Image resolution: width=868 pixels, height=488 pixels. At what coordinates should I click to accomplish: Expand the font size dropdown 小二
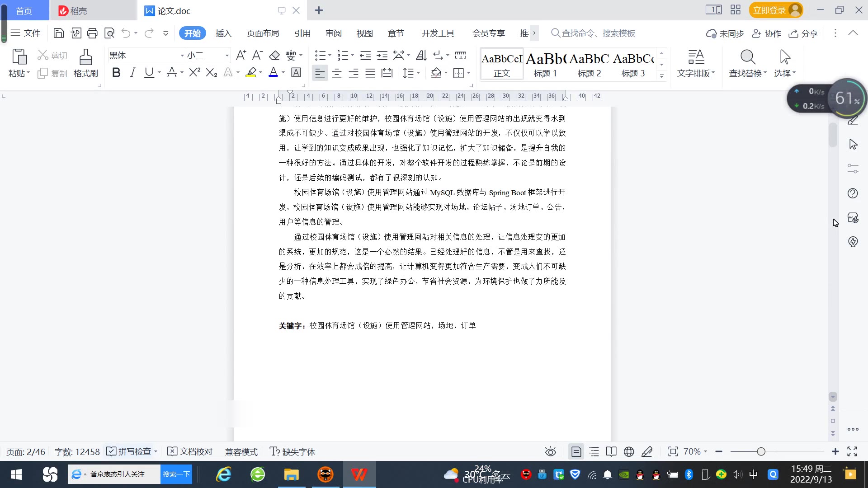click(x=227, y=55)
